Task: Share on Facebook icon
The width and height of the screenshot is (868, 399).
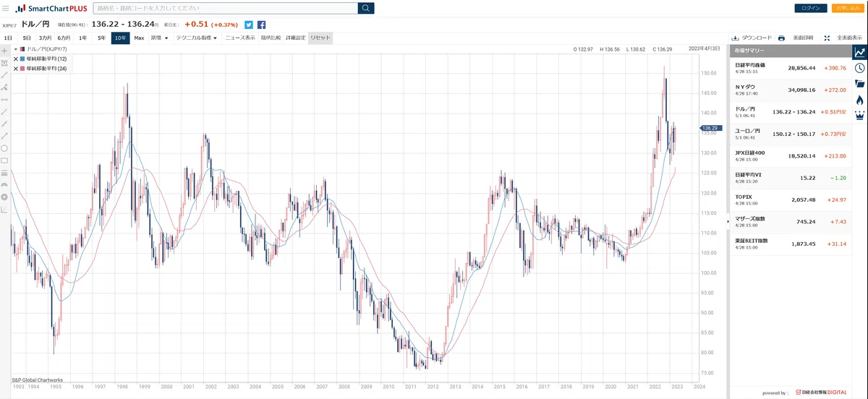Action: (262, 25)
